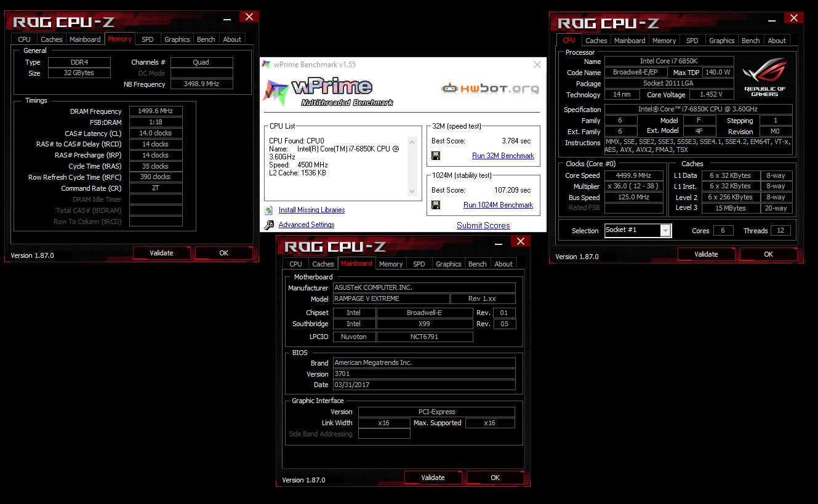Click CAS# Latency value 14.0 clocks
The height and width of the screenshot is (504, 818).
[156, 133]
